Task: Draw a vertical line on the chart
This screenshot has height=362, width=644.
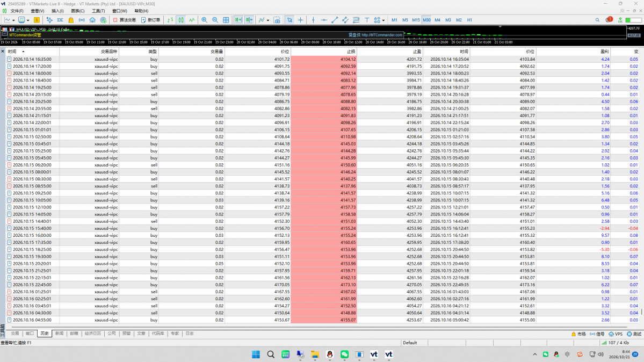Action: pyautogui.click(x=313, y=20)
